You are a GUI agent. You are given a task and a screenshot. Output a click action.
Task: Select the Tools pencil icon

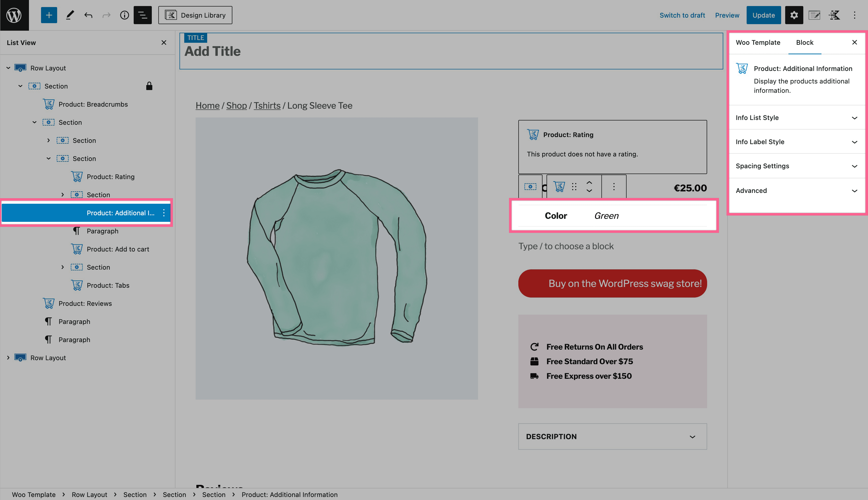(x=70, y=15)
